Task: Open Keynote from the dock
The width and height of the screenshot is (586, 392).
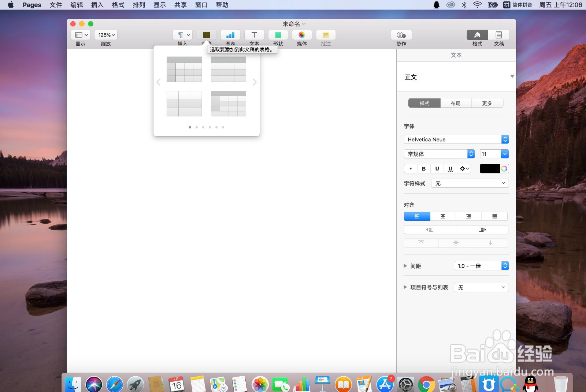Action: pos(323,384)
